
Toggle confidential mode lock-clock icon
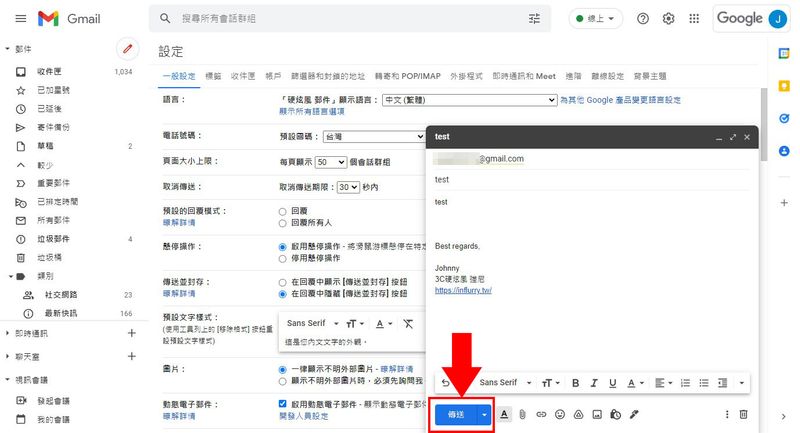click(x=615, y=414)
